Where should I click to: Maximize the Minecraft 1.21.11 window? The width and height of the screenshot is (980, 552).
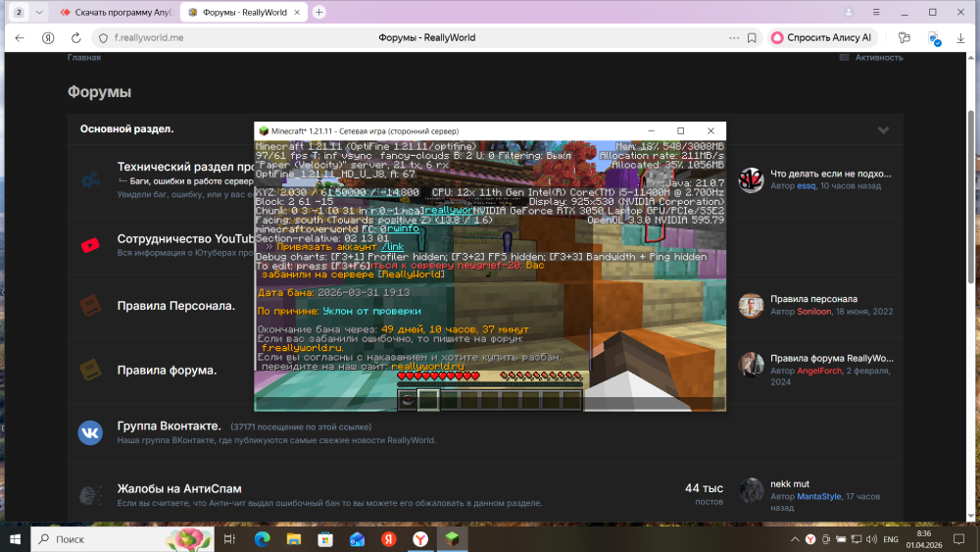tap(681, 130)
